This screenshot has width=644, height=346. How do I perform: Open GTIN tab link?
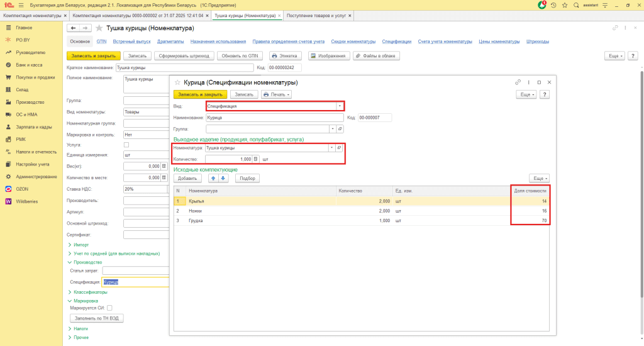[x=101, y=42]
